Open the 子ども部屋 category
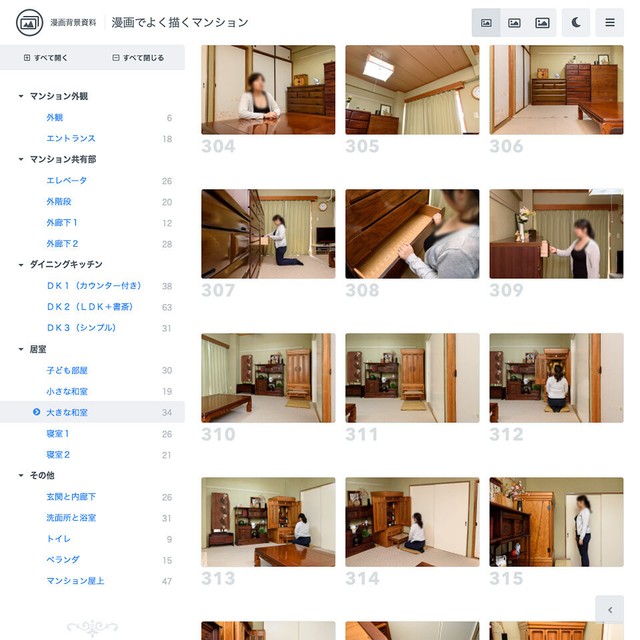 [x=67, y=371]
